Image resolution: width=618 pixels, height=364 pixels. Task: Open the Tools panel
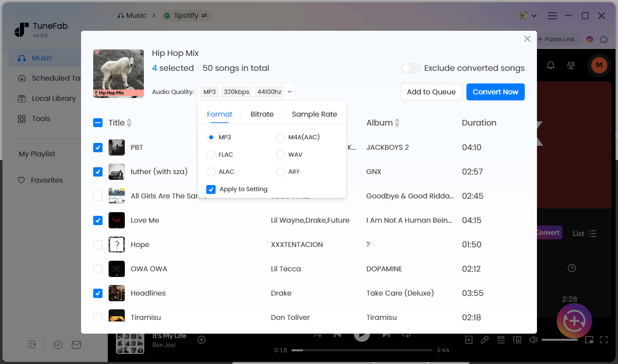[41, 119]
